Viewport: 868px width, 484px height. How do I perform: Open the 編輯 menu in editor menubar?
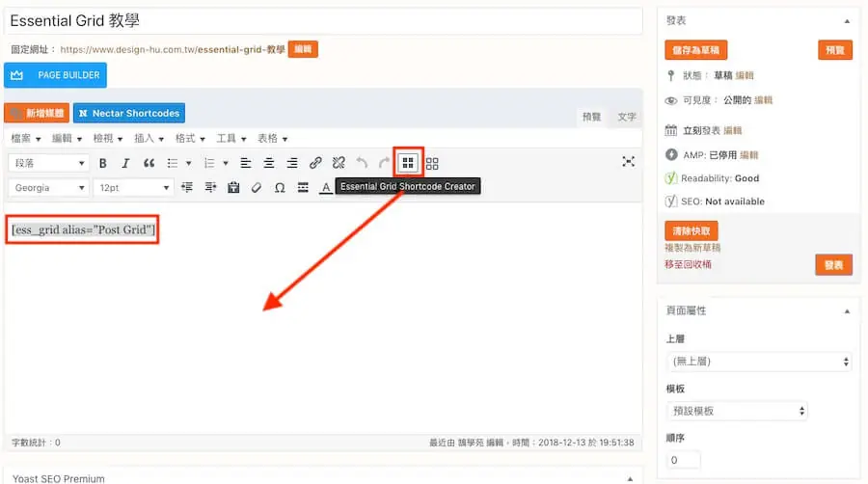pos(67,138)
